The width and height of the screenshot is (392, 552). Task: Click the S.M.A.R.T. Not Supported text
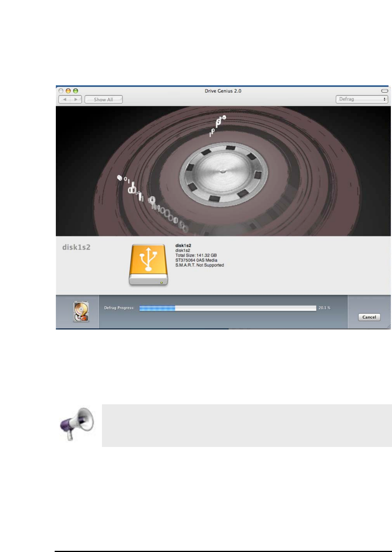coord(200,265)
